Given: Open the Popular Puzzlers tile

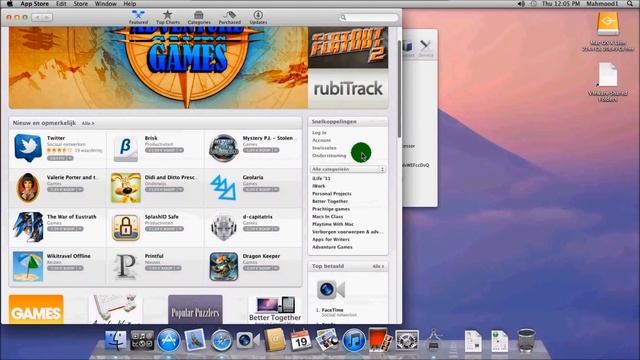Looking at the screenshot, I should tap(195, 309).
